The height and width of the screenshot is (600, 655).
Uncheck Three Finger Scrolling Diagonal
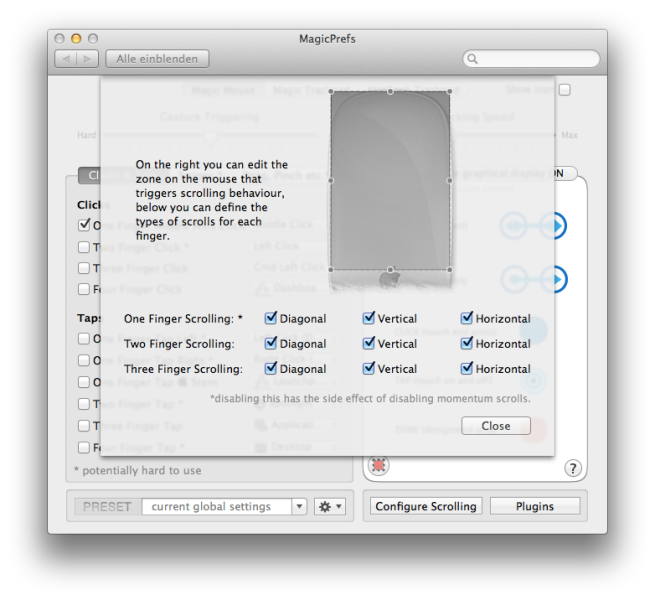[x=271, y=369]
